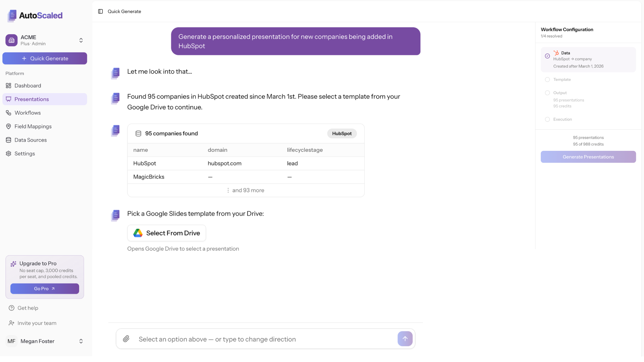Toggle the sidebar panel icon
The width and height of the screenshot is (644, 362).
coord(100,11)
